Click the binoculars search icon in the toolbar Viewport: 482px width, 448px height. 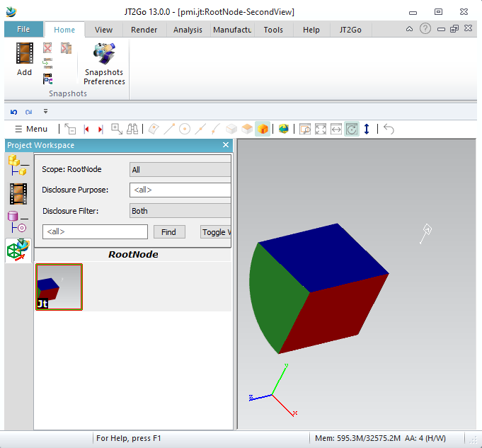(x=133, y=129)
